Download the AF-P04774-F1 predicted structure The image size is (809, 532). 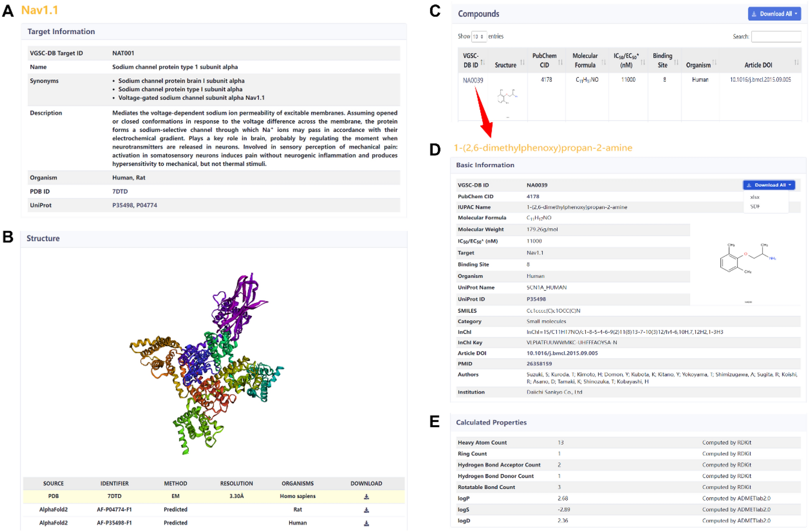[366, 510]
